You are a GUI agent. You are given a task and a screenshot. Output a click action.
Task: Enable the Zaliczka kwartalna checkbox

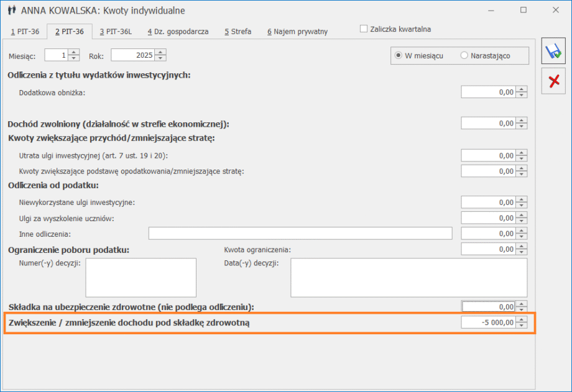pyautogui.click(x=364, y=29)
